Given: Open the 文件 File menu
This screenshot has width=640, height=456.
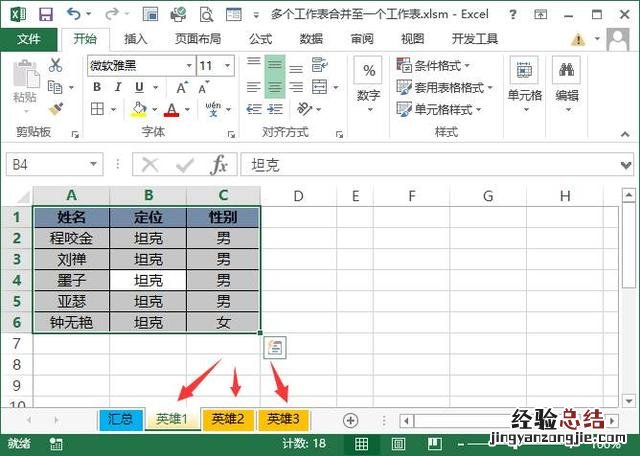Looking at the screenshot, I should pyautogui.click(x=29, y=39).
